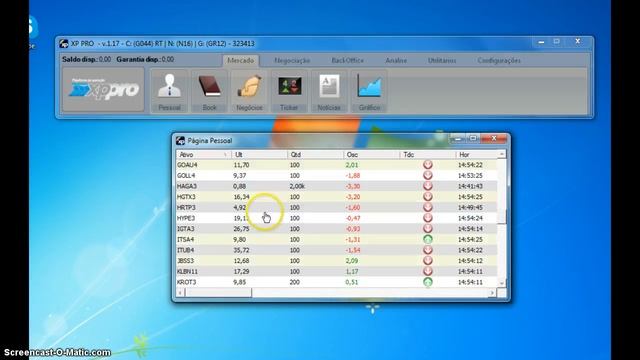Image resolution: width=640 pixels, height=360 pixels.
Task: Select the HGTX3 ticker cell
Action: [x=187, y=197]
